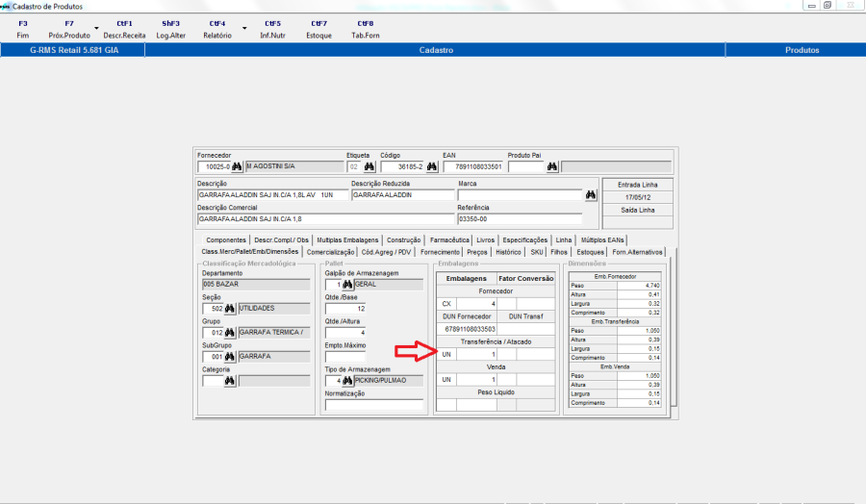866x504 pixels.
Task: Click the Fornecedor code field 10025-0
Action: [x=215, y=166]
